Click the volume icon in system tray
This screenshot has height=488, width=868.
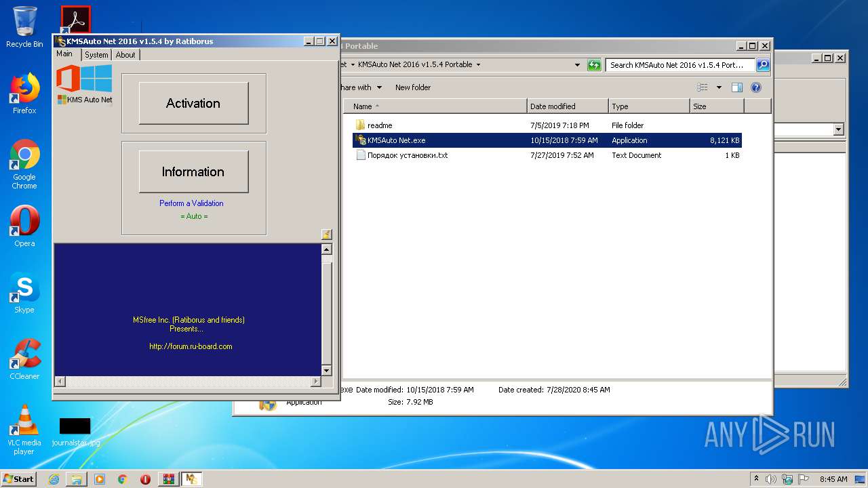[x=771, y=479]
